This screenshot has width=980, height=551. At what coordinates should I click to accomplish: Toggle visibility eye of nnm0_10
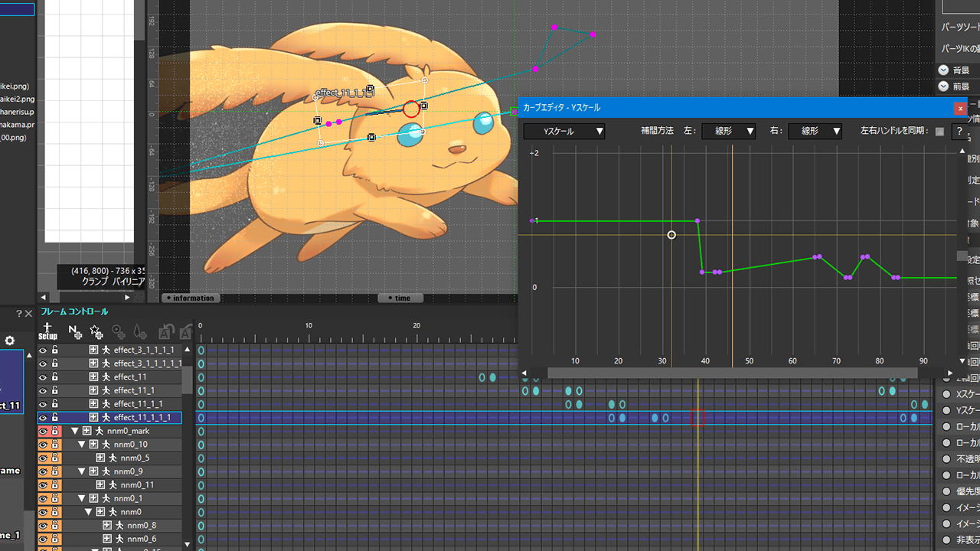pyautogui.click(x=43, y=445)
